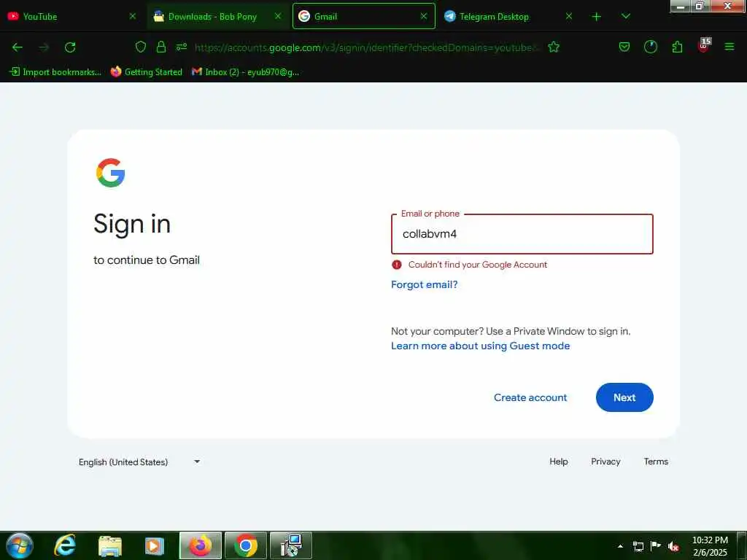Open the Terms footer link

click(x=656, y=462)
